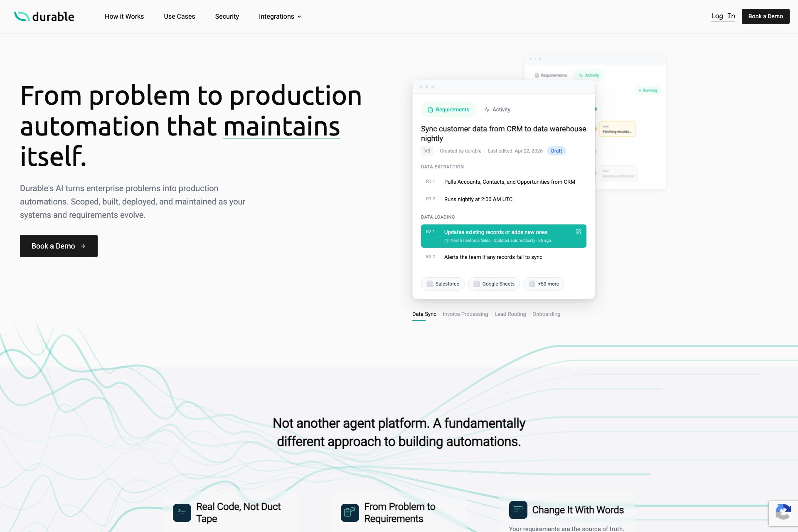Click the Draft status badge
Image resolution: width=798 pixels, height=532 pixels.
click(x=556, y=151)
